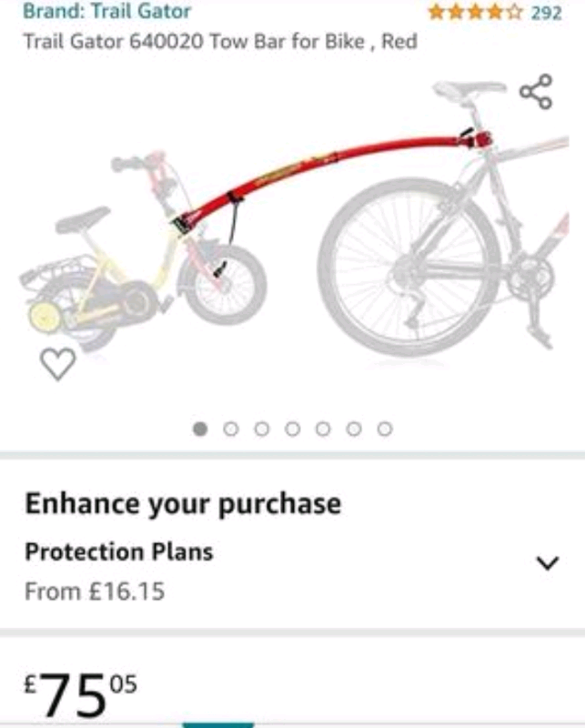
Task: Select the fourth image carousel dot
Action: pyautogui.click(x=293, y=429)
